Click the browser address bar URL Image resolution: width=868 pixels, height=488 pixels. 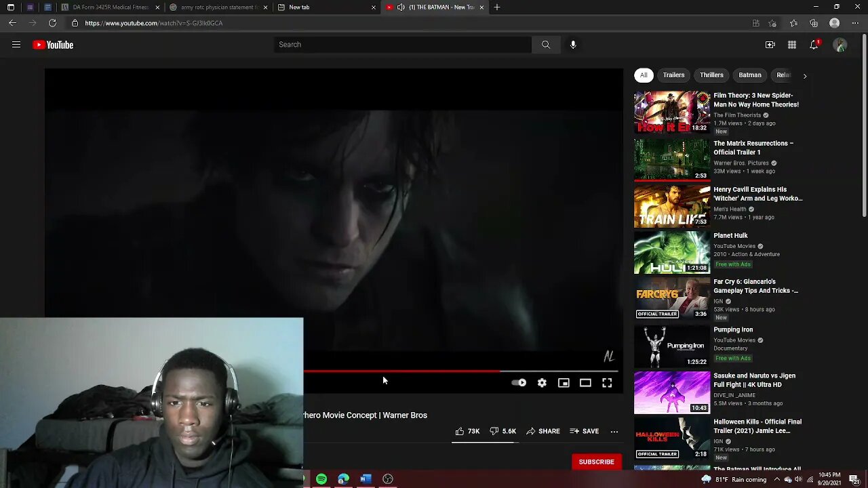point(154,23)
